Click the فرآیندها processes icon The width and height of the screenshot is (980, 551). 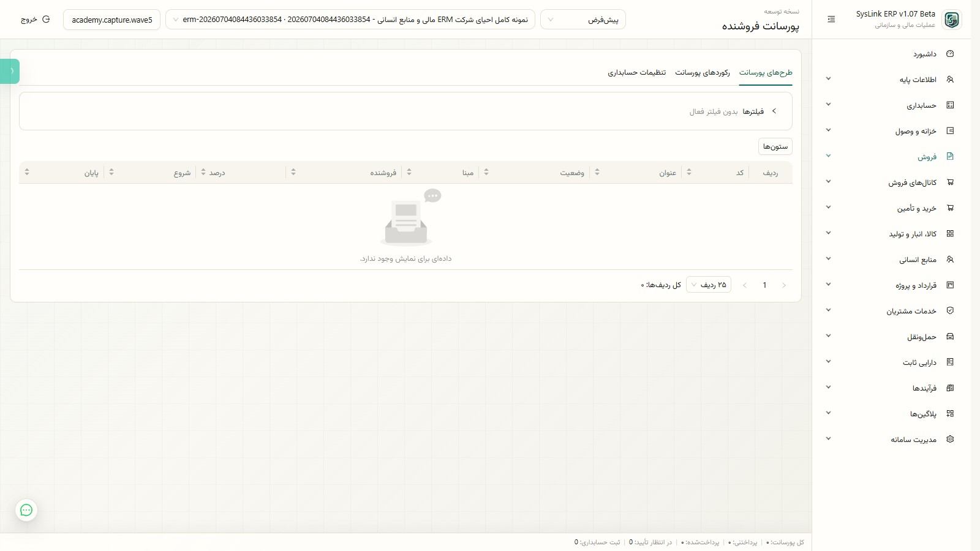click(950, 388)
